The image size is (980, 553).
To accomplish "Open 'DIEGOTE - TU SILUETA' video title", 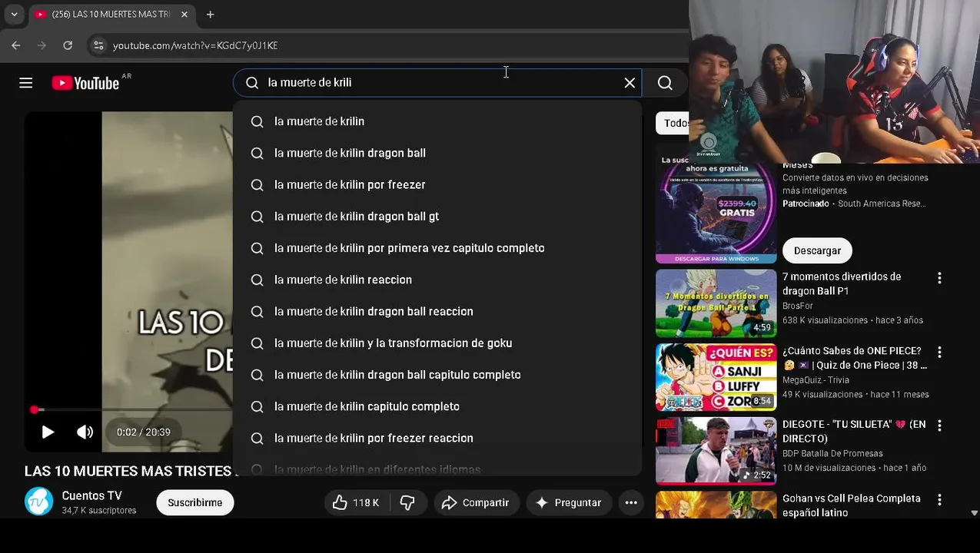I will coord(854,432).
